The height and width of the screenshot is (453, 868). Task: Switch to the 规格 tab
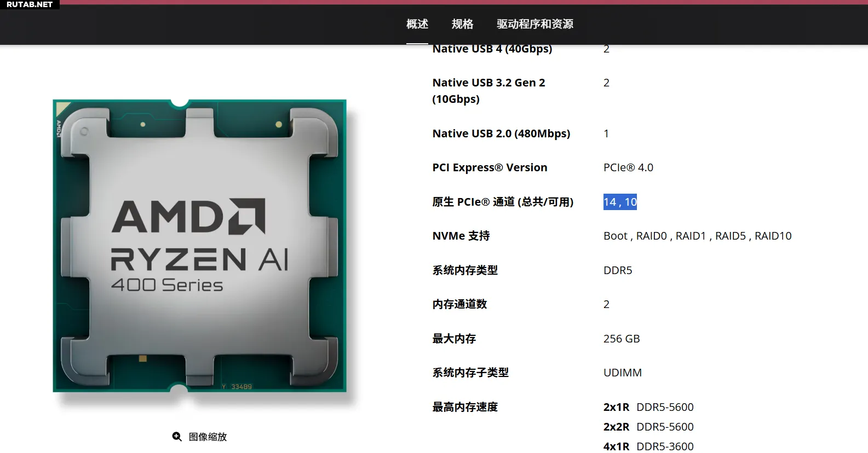(462, 24)
